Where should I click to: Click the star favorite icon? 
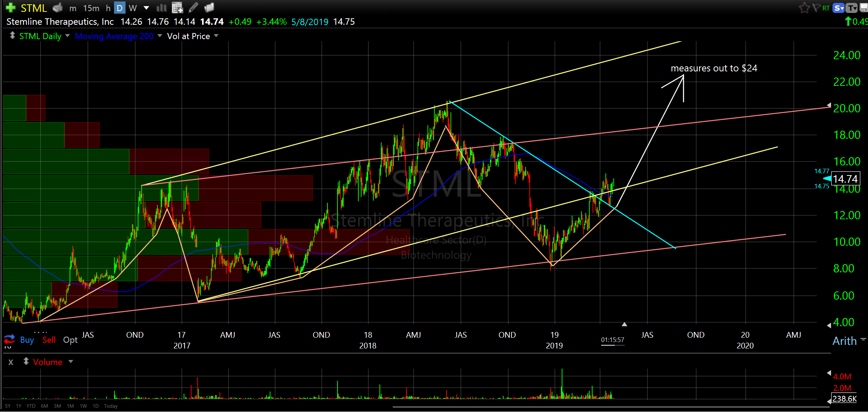point(804,8)
